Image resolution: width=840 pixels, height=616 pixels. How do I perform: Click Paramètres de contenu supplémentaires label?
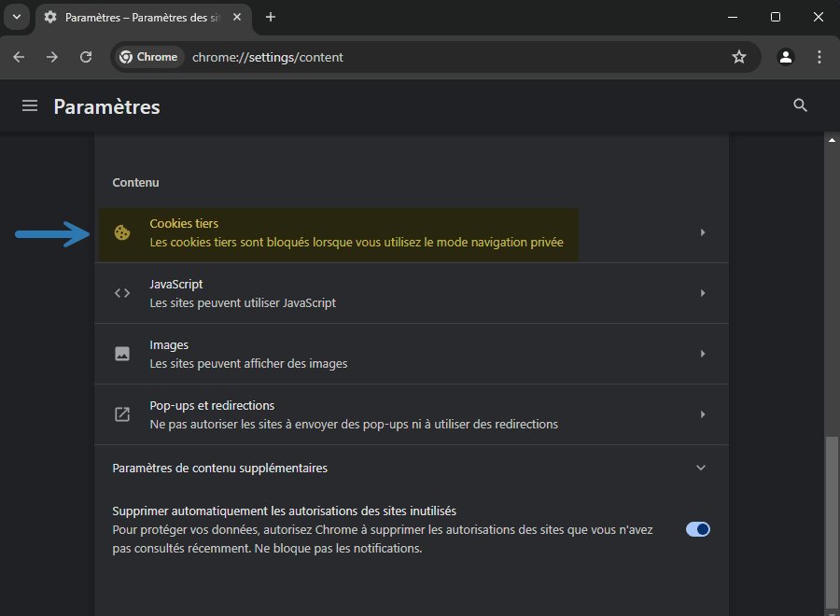click(219, 469)
